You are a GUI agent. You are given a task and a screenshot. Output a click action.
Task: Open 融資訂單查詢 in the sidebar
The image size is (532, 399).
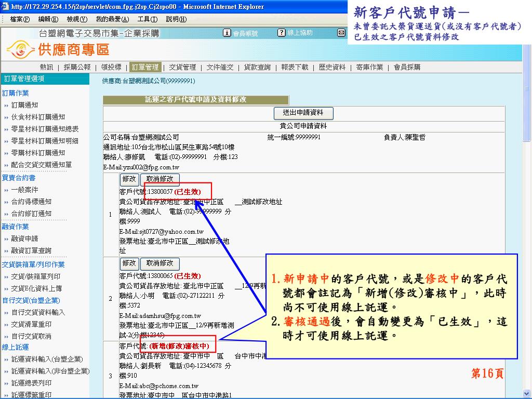[x=31, y=251]
